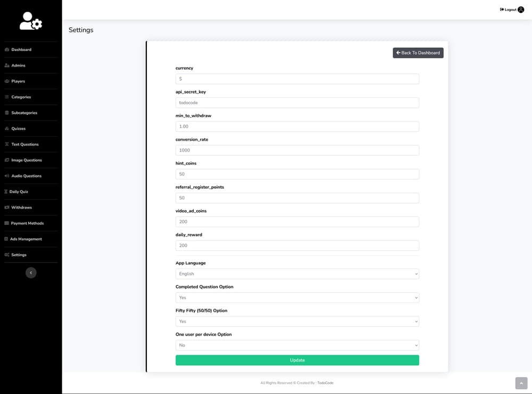Click the Daily Quiz hourglass icon
The height and width of the screenshot is (394, 532).
(6, 191)
